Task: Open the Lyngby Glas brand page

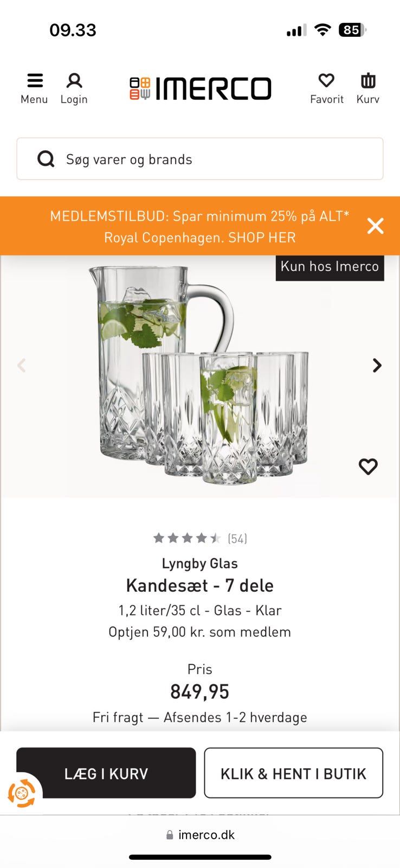Action: click(x=200, y=563)
